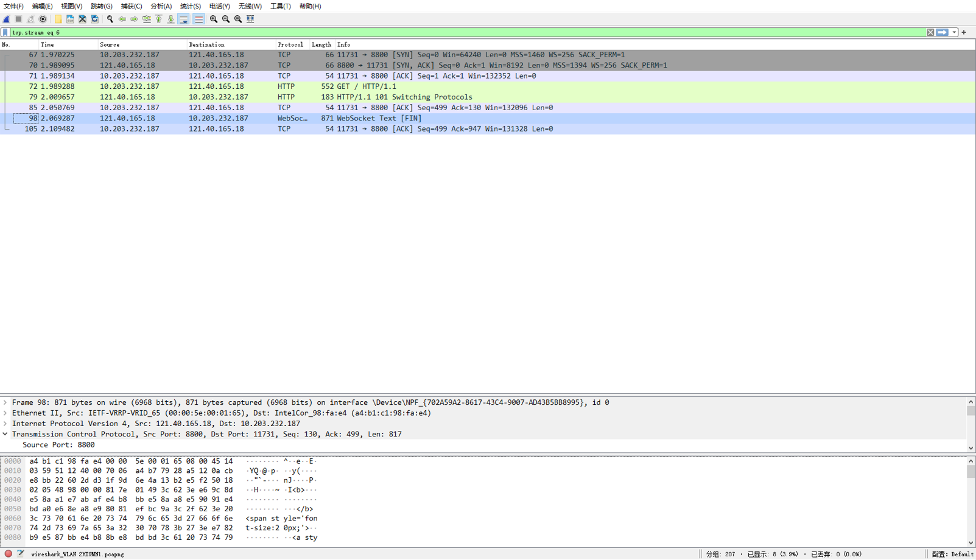Go forward to the next packet
This screenshot has width=976, height=560.
click(135, 19)
